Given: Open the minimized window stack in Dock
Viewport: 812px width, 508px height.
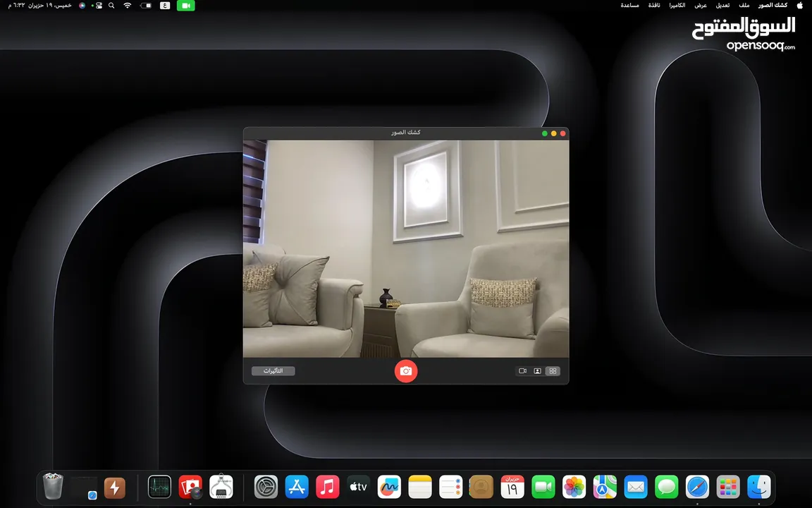Looking at the screenshot, I should [x=84, y=488].
